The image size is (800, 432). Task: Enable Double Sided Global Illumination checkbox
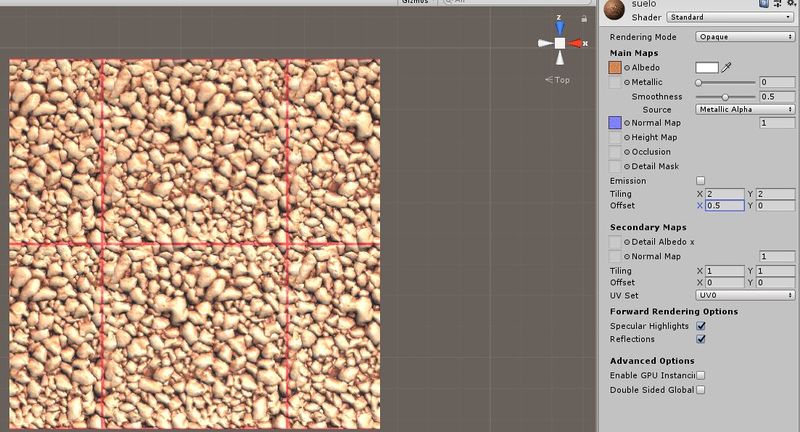point(701,390)
